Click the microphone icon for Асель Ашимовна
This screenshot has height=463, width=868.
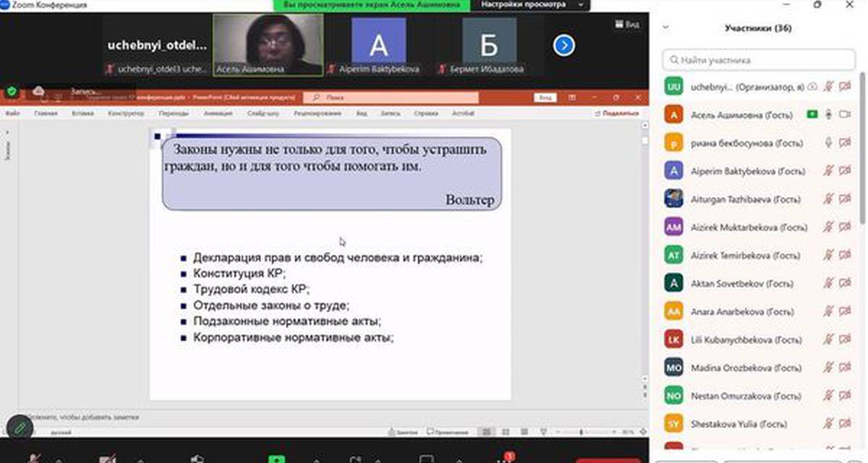click(x=828, y=114)
